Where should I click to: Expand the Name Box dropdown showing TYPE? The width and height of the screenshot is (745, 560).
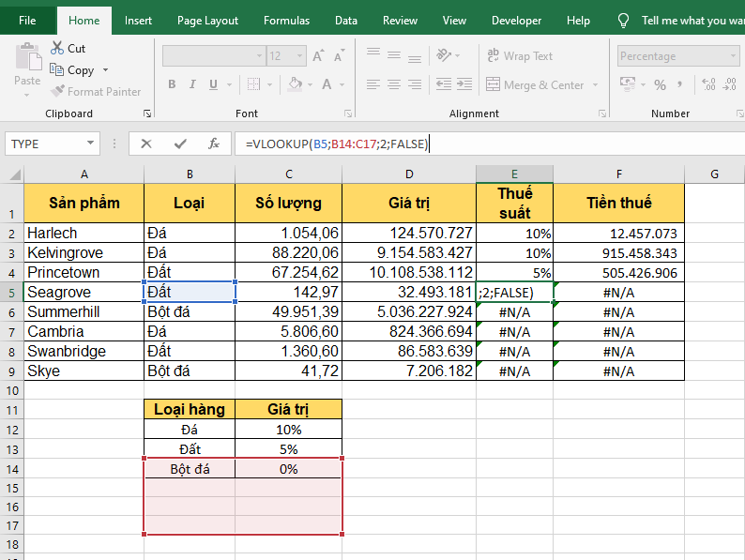click(x=91, y=144)
